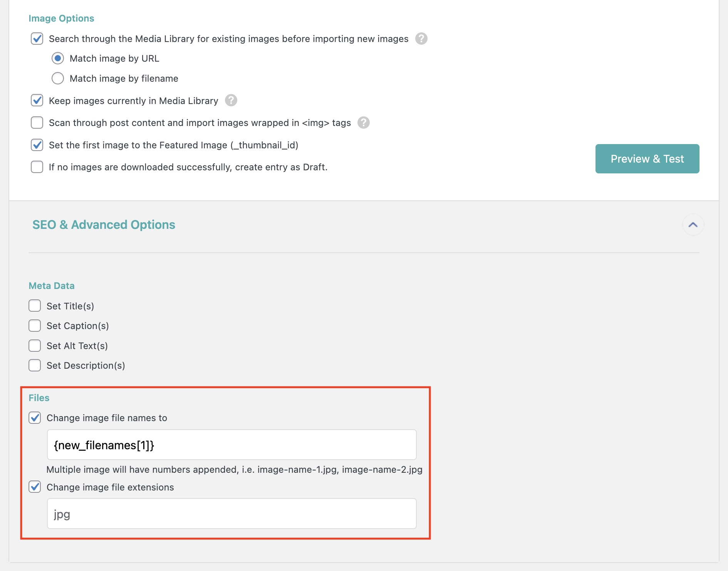Uncheck Search through the Media Library checkbox
Viewport: 728px width, 571px height.
[x=37, y=39]
